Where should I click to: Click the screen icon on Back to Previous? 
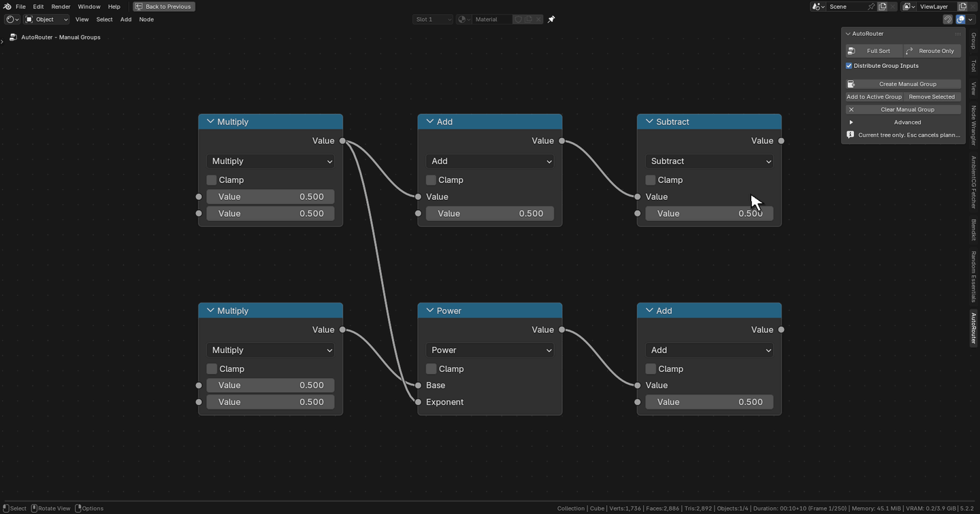point(139,6)
